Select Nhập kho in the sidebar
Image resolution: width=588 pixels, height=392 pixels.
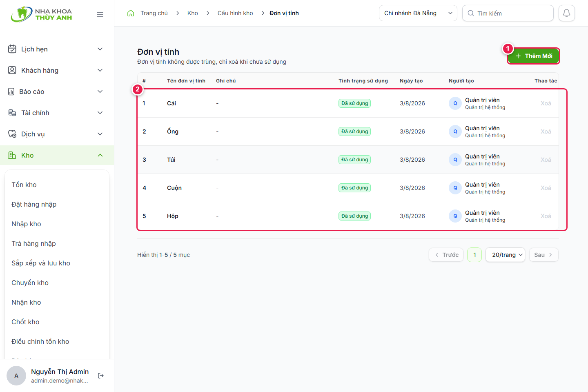tap(26, 224)
